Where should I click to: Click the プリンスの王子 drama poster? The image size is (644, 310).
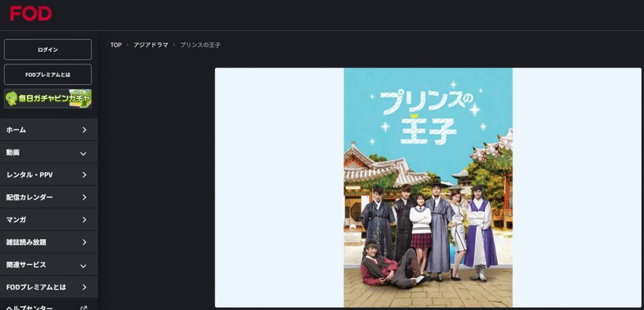click(x=428, y=187)
